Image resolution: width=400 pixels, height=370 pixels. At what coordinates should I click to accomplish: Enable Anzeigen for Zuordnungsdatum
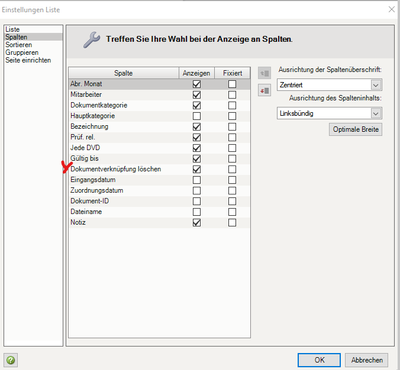tap(197, 191)
